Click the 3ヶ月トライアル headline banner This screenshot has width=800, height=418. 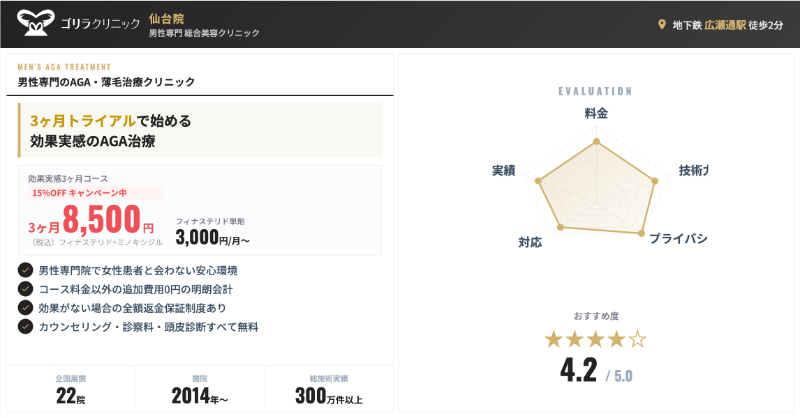point(200,131)
